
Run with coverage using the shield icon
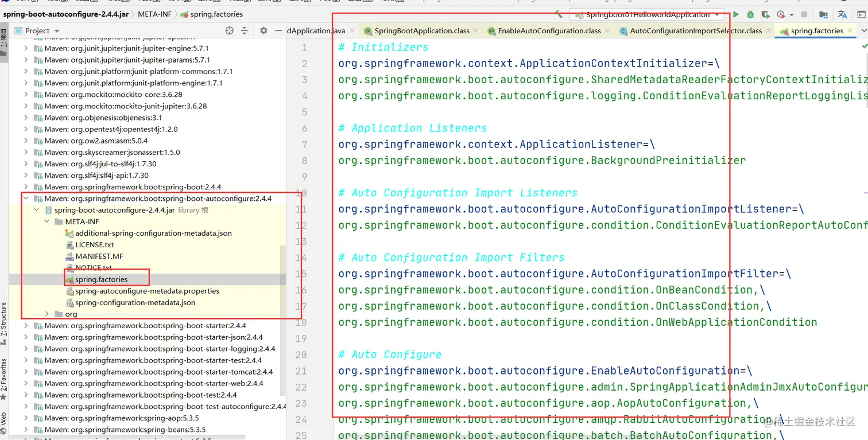(x=765, y=14)
